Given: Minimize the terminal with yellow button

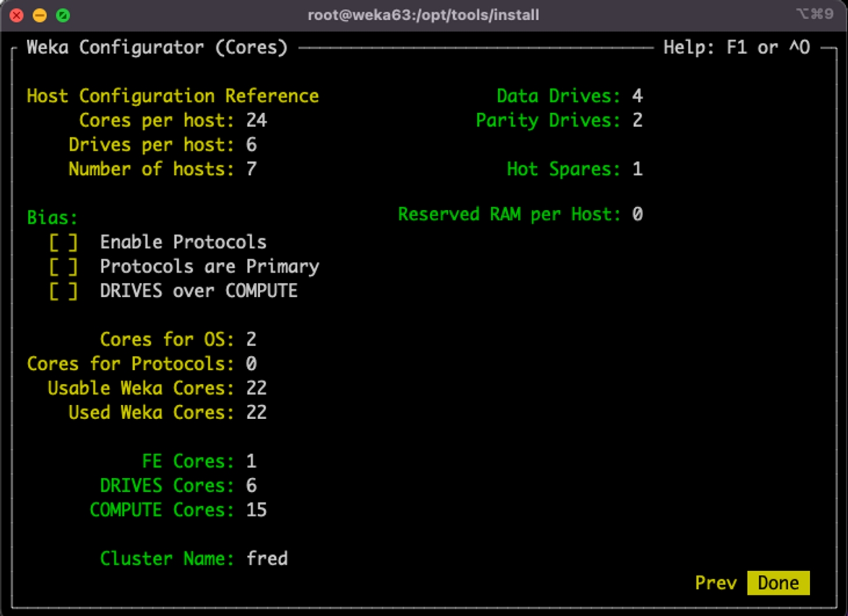Looking at the screenshot, I should [x=39, y=15].
